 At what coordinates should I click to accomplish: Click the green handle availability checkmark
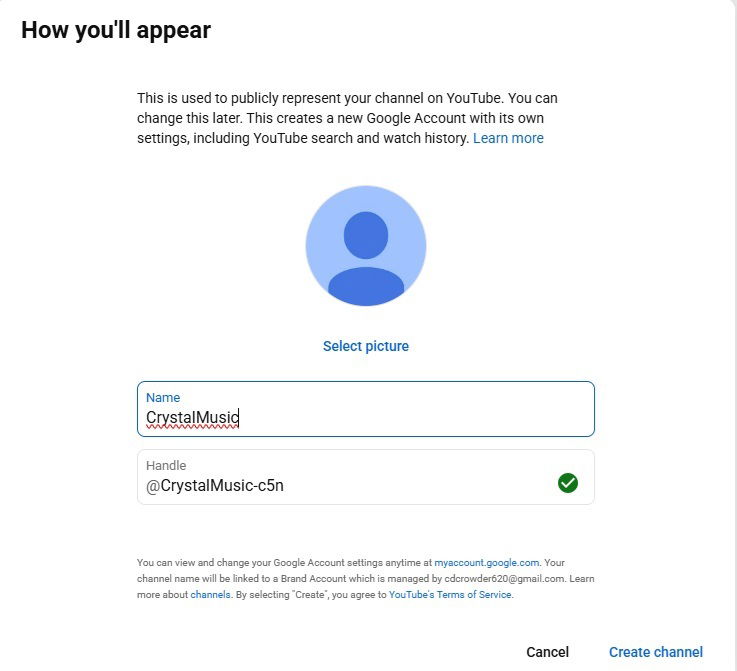(x=568, y=483)
